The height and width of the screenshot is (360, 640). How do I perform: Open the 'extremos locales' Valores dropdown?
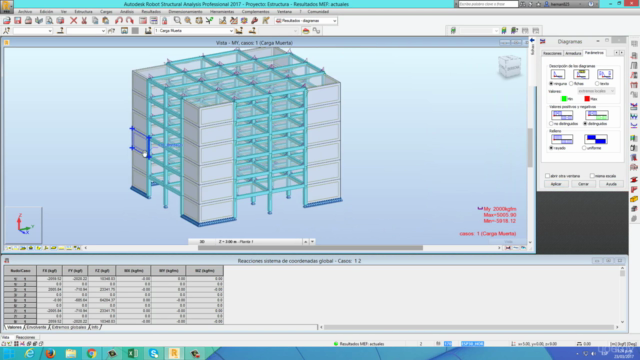[596, 91]
